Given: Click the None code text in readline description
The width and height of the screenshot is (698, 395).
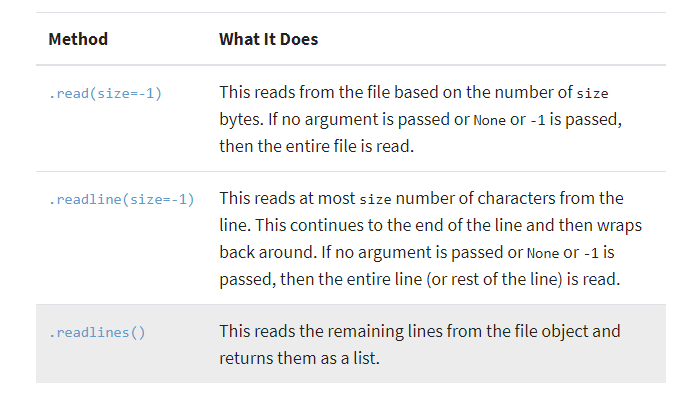Looking at the screenshot, I should tap(543, 253).
